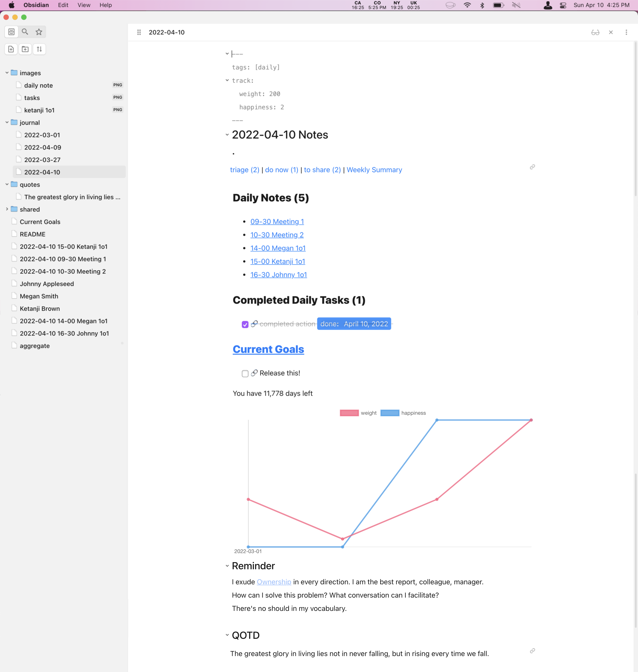Check the Release this! task
Viewport: 638px width, 672px height.
pyautogui.click(x=245, y=374)
